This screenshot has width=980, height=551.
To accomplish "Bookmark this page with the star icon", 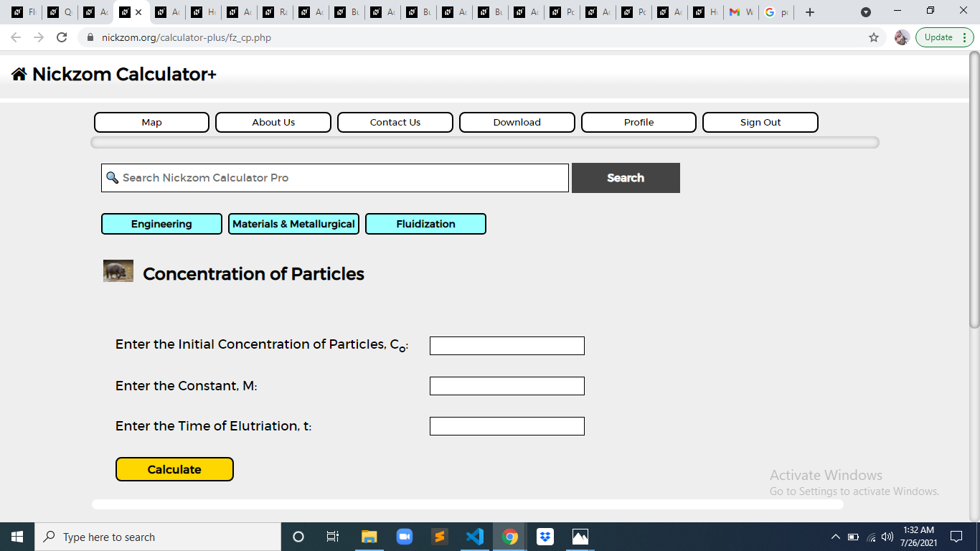I will [x=874, y=37].
